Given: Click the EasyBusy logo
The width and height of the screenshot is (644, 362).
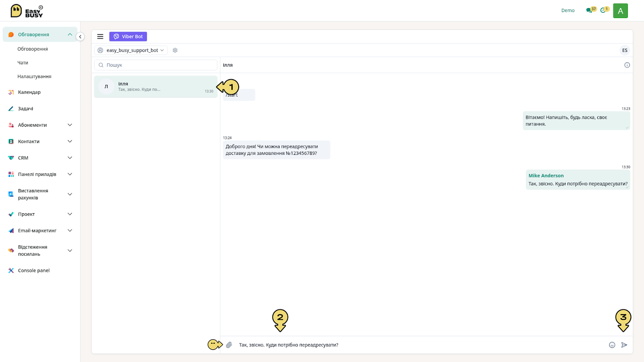Looking at the screenshot, I should click(27, 11).
